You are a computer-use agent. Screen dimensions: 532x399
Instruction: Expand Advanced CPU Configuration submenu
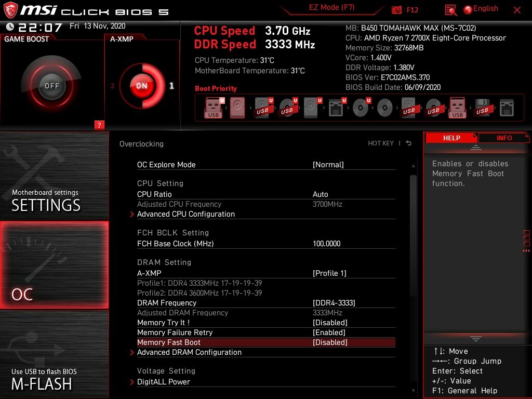(x=185, y=214)
